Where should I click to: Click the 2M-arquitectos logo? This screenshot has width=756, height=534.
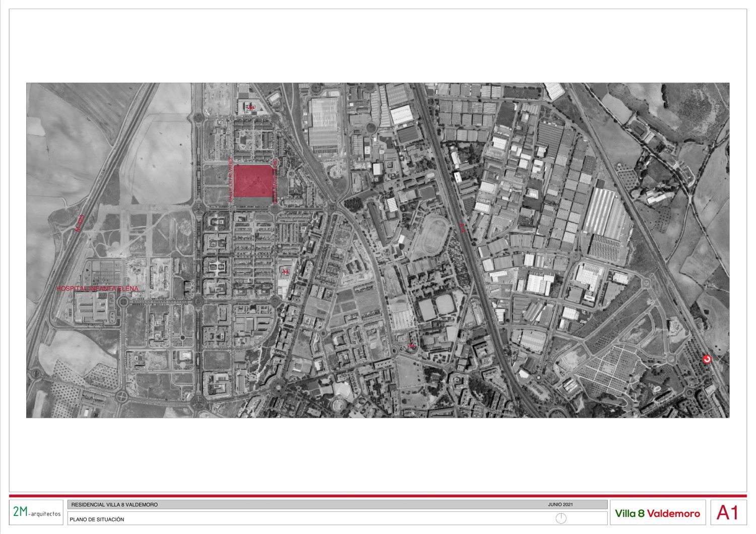tap(36, 512)
